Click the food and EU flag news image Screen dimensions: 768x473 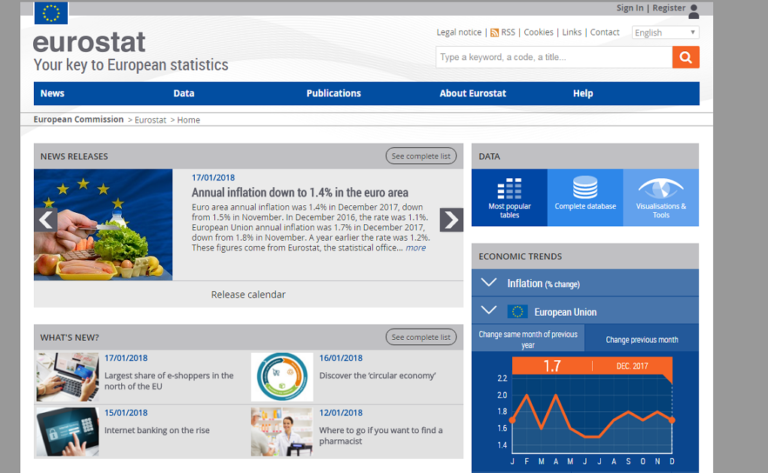pyautogui.click(x=103, y=225)
